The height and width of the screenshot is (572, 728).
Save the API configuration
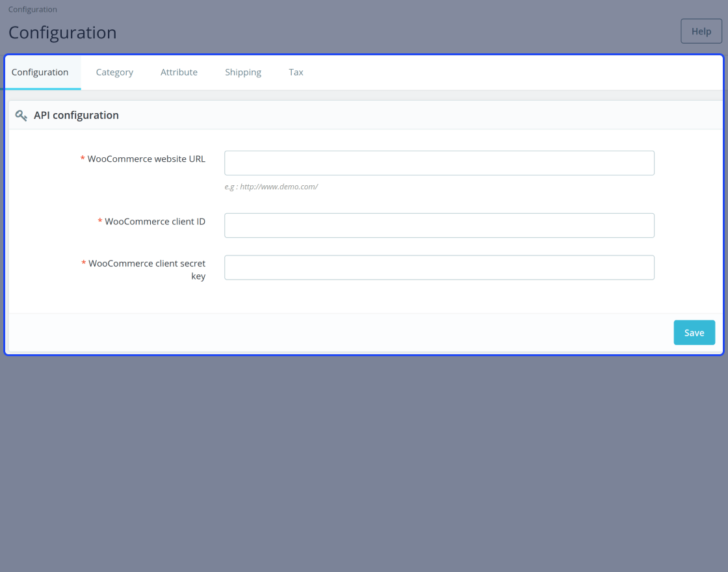(x=694, y=332)
